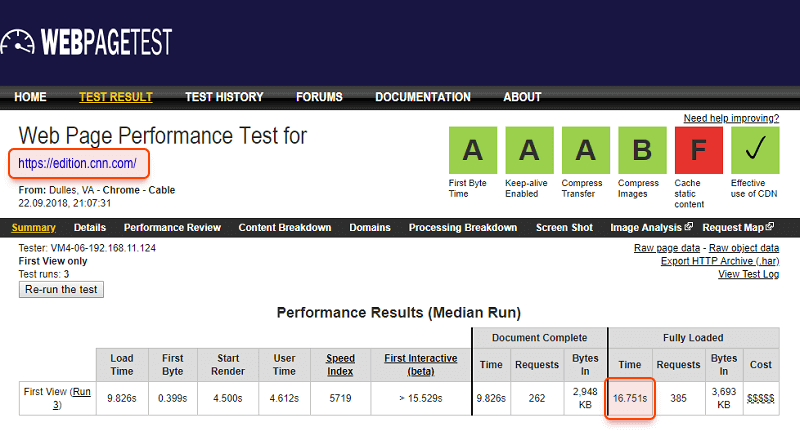
Task: Click the WebPageTest logo
Action: (x=86, y=42)
